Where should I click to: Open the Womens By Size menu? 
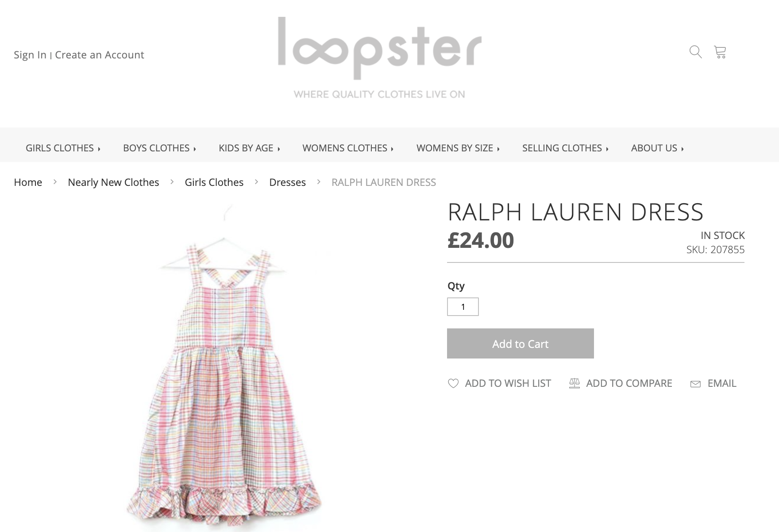pos(458,148)
